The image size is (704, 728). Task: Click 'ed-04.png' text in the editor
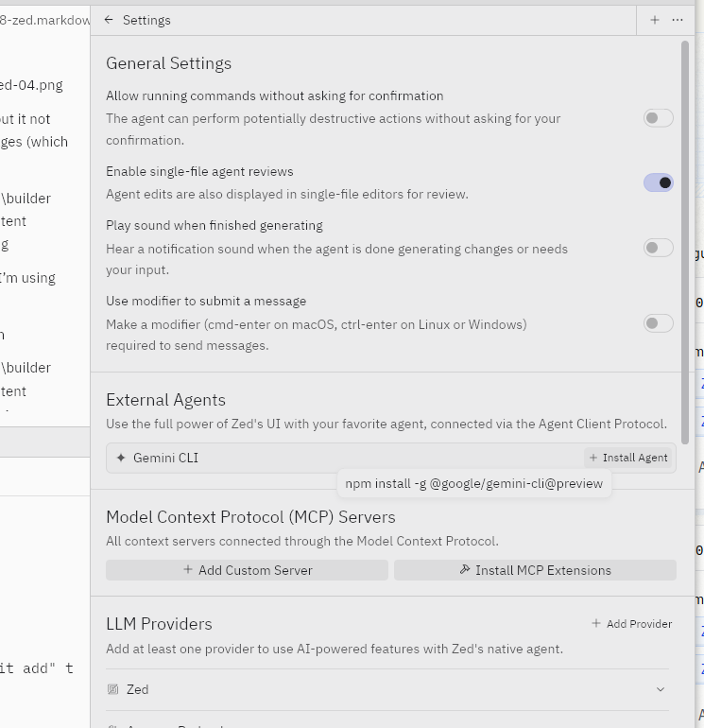click(31, 85)
